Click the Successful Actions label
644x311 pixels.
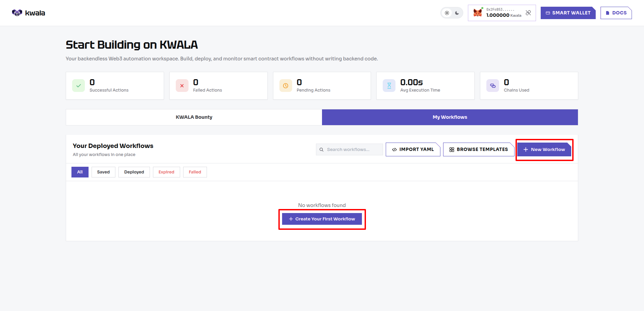[109, 90]
